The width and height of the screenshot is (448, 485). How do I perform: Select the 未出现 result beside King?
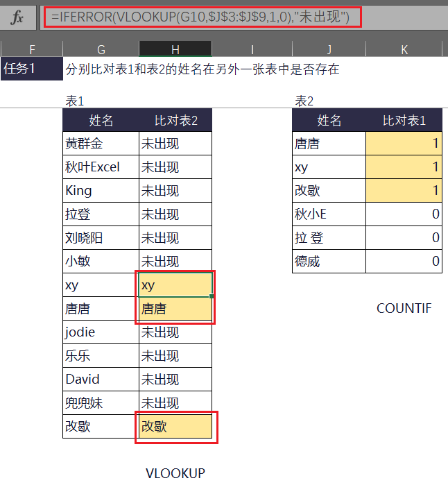[x=175, y=191]
